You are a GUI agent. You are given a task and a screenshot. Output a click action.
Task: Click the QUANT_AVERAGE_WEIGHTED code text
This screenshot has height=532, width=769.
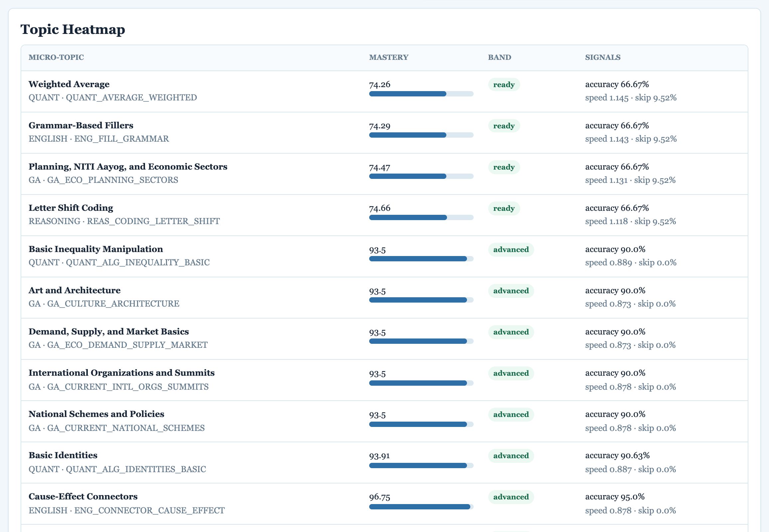[131, 98]
